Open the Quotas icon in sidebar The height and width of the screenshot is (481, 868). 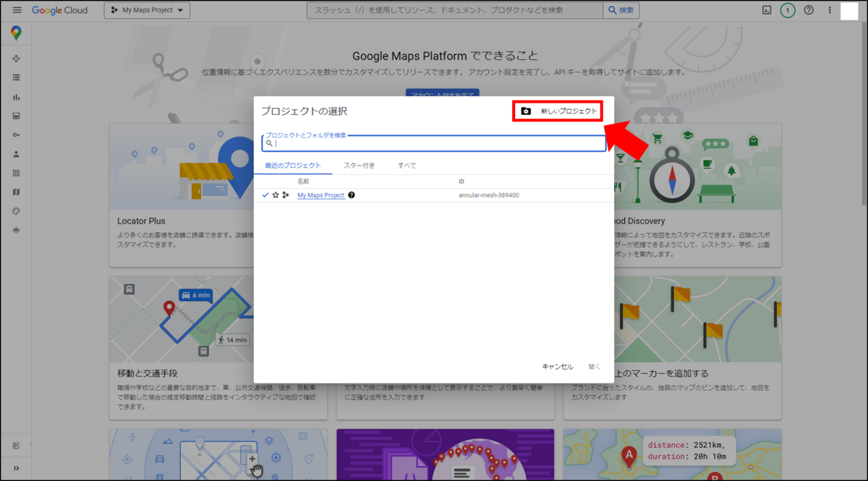coord(16,116)
